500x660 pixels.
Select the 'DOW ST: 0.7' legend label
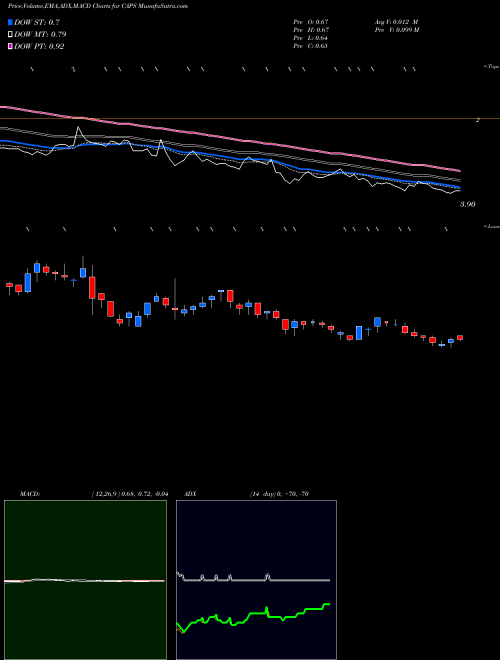(37, 22)
